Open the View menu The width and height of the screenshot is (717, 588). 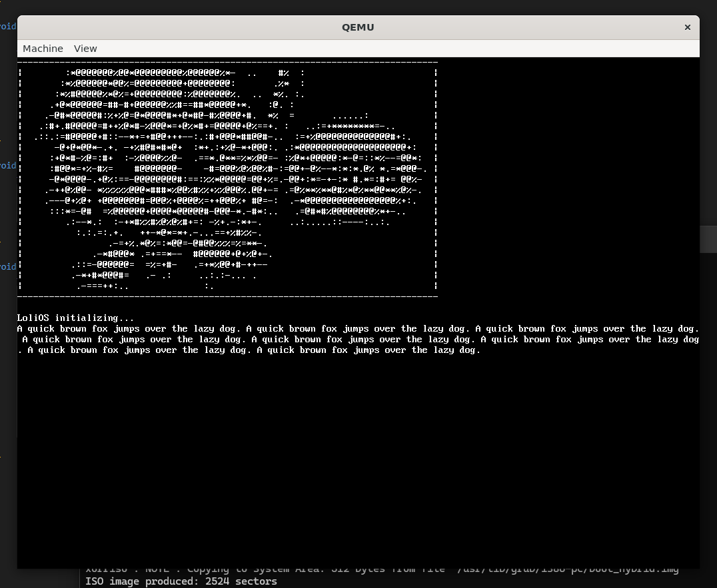[x=85, y=49]
